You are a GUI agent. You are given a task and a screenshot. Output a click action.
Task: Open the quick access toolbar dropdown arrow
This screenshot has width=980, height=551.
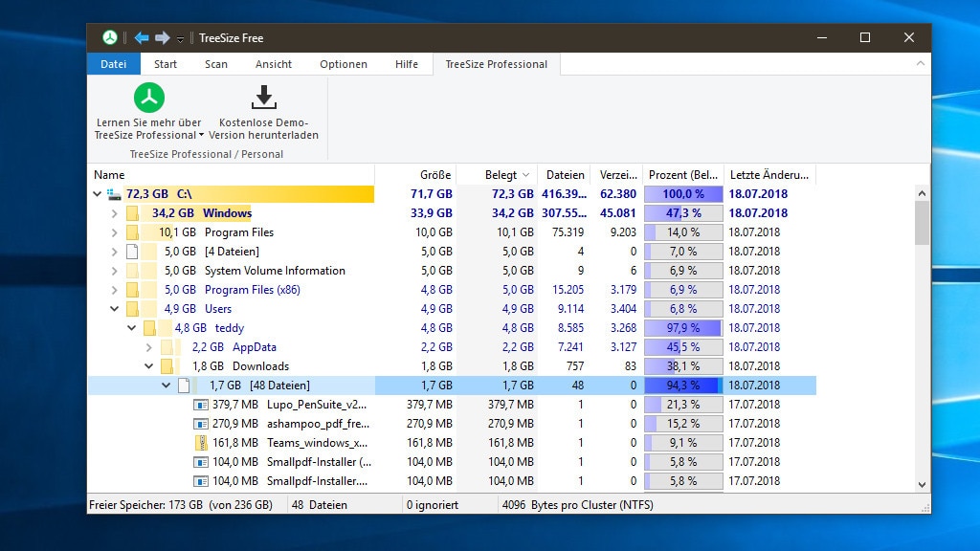pos(180,38)
